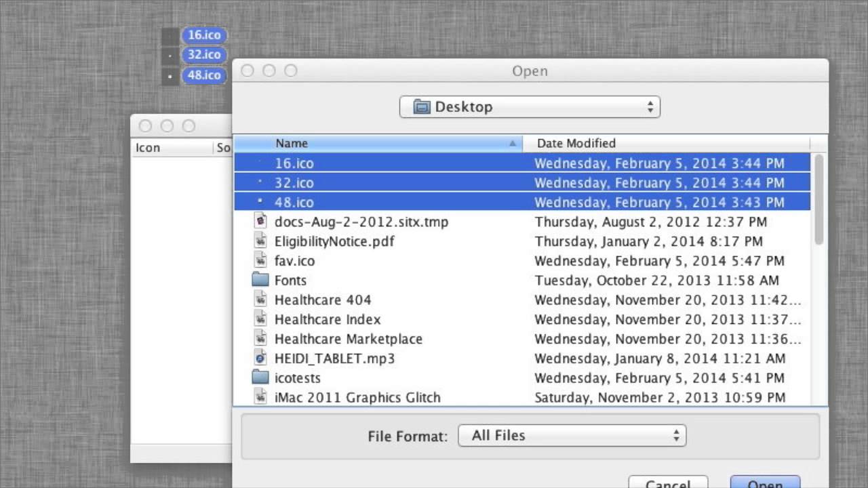
Task: Click the 32.ico desktop icon
Action: pos(203,55)
